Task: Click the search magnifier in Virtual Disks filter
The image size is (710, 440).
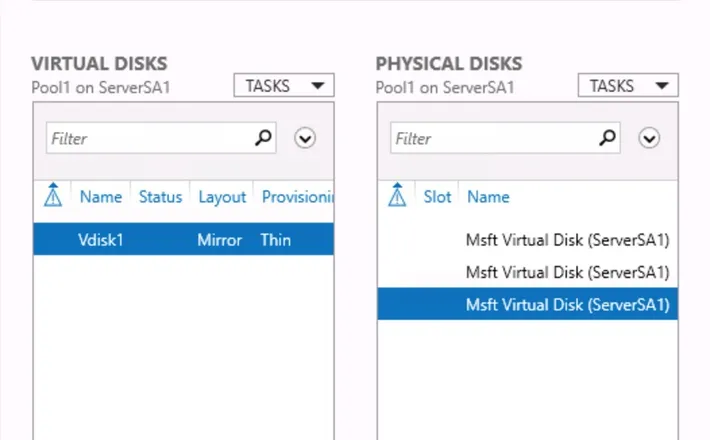Action: [263, 138]
